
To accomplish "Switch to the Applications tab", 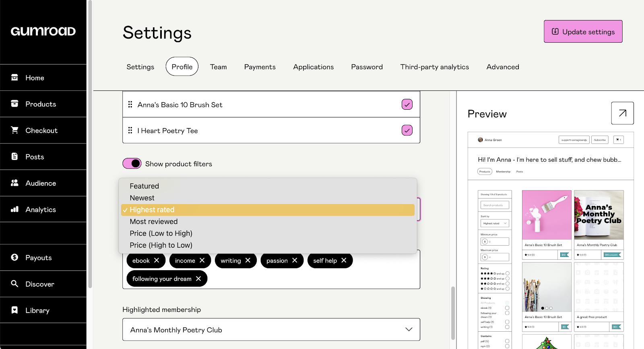I will (314, 67).
